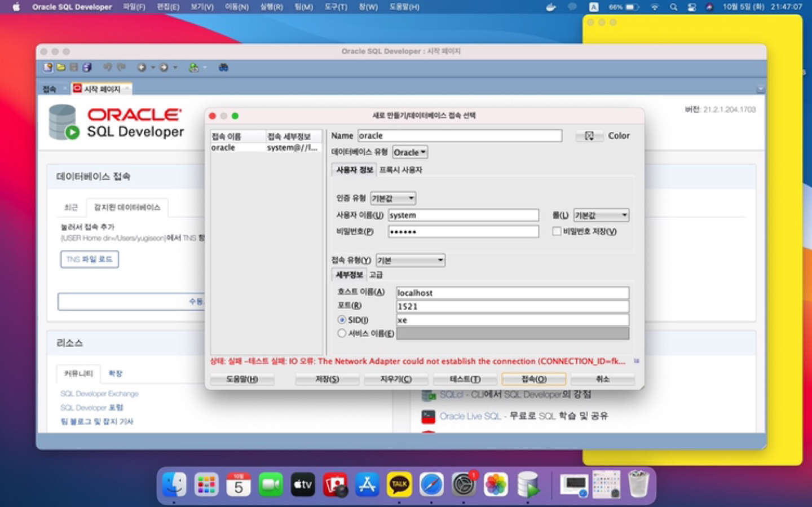The width and height of the screenshot is (812, 507).
Task: Click the binoculars find icon in toolbar
Action: point(223,68)
